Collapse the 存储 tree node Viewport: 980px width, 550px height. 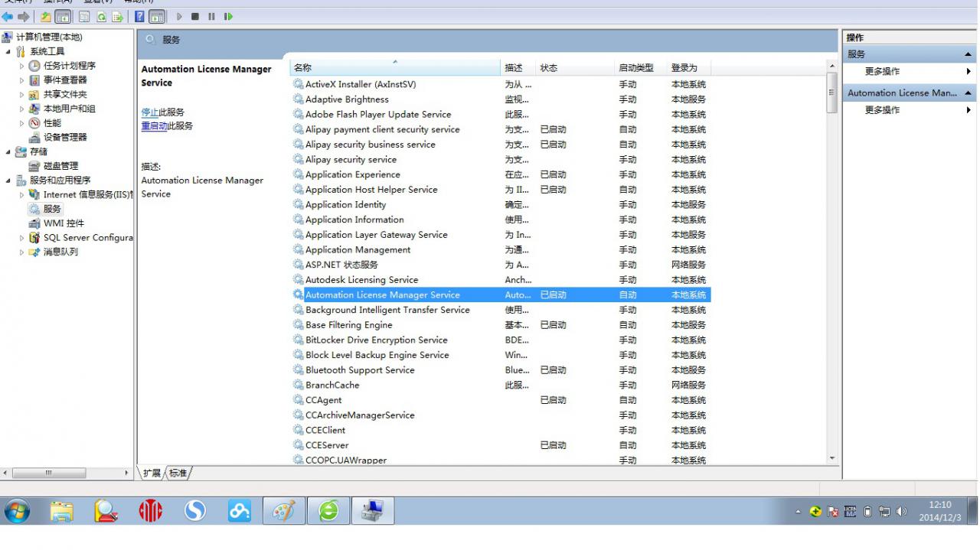(x=8, y=151)
